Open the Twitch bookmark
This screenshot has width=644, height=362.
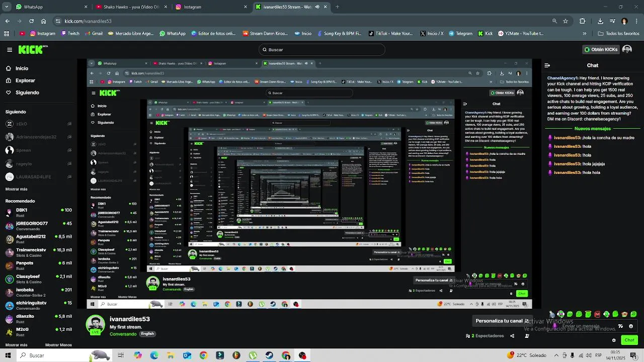(70, 34)
